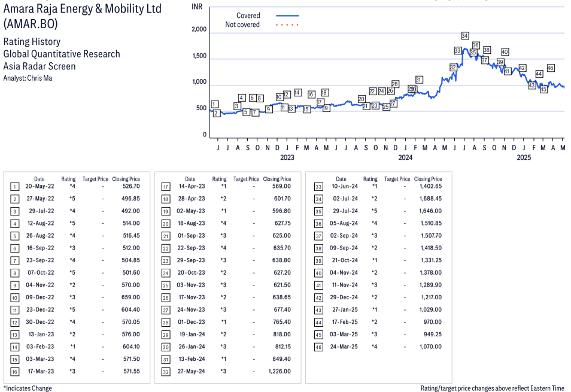Select the Target Price header in the 17–32 table
This screenshot has height=392, width=571.
[x=246, y=179]
